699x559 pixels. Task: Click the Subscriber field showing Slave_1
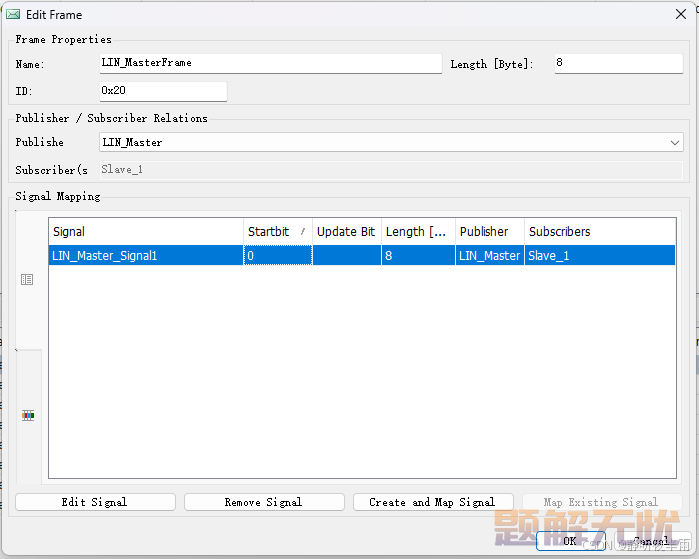[391, 170]
